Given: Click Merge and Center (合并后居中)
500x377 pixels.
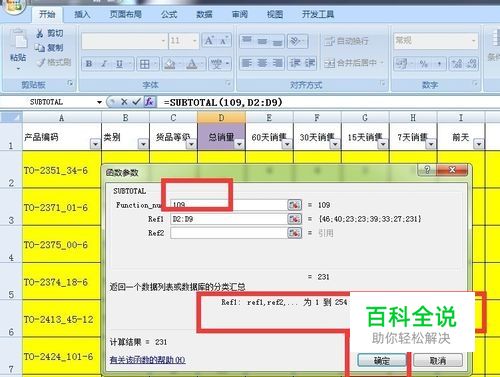Looking at the screenshot, I should tap(351, 62).
